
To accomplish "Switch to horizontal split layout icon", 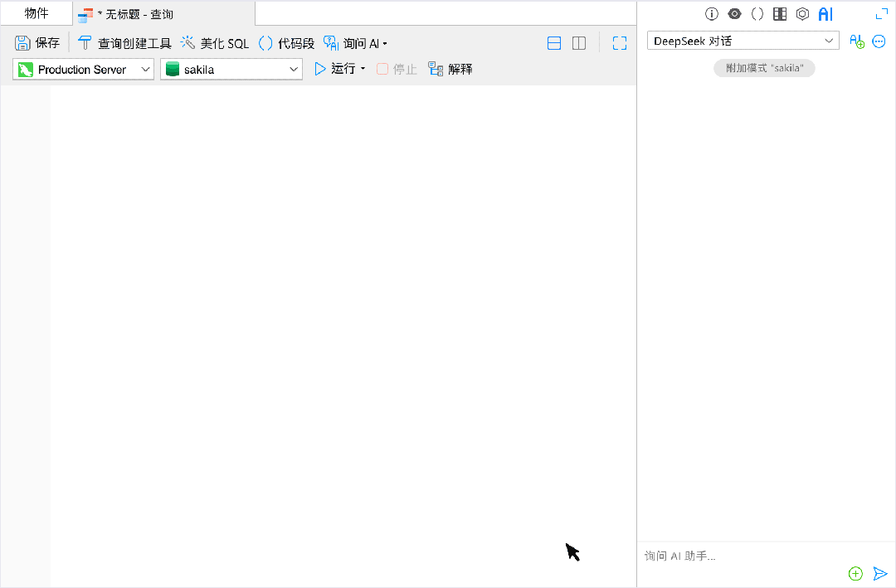I will point(553,43).
